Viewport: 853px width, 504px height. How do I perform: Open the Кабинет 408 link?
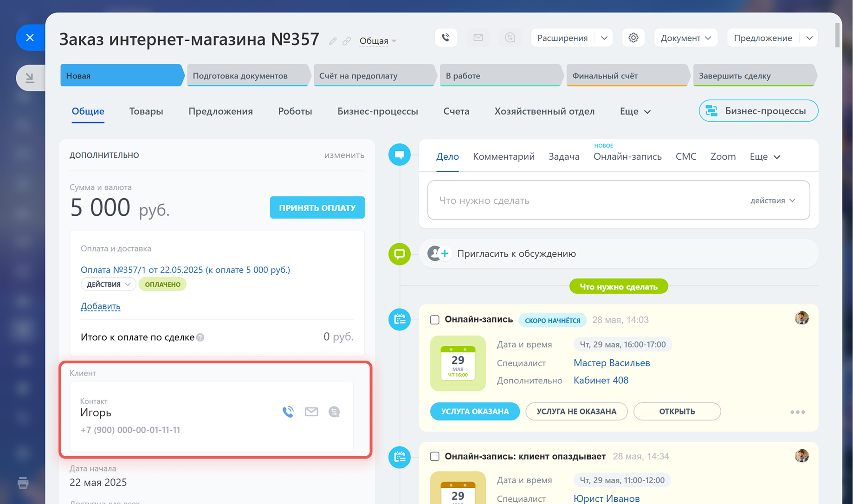coord(601,381)
